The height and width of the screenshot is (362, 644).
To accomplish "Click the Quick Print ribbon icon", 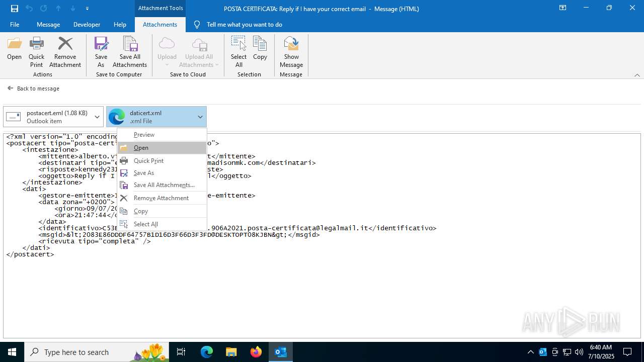I will click(x=36, y=52).
